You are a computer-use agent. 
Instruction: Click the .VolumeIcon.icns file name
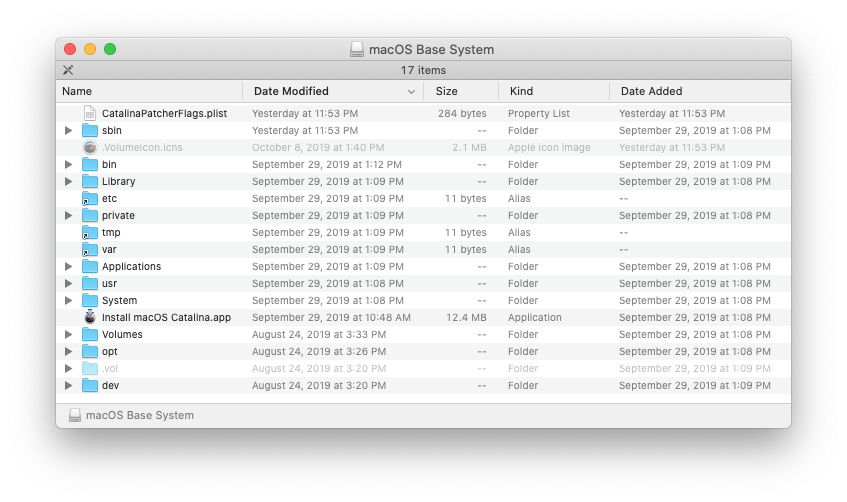tap(142, 148)
